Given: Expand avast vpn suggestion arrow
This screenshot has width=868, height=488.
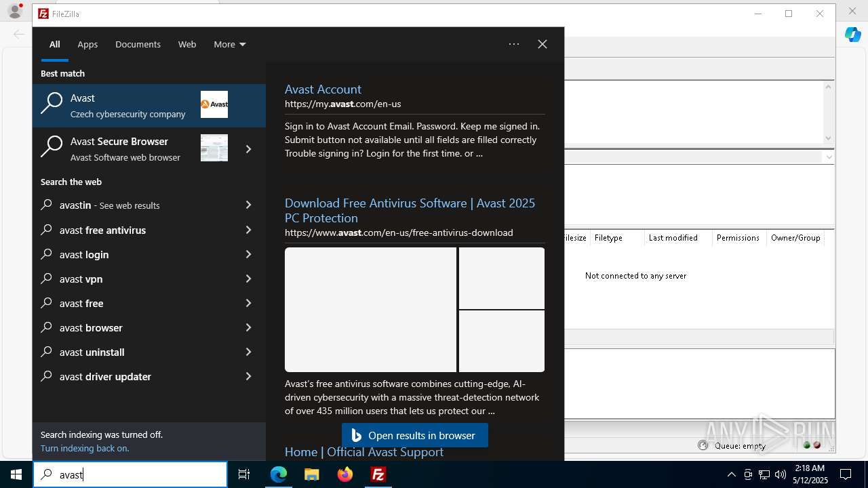Looking at the screenshot, I should 249,279.
